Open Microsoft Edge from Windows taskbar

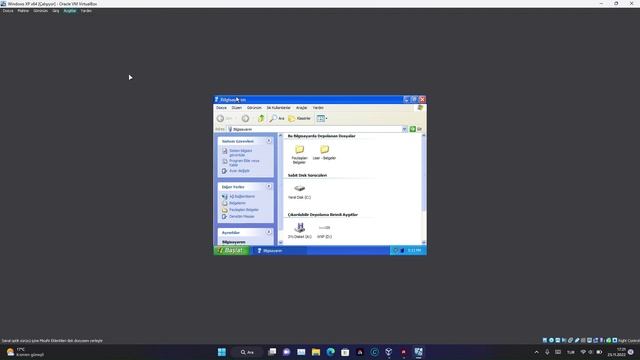(331, 352)
